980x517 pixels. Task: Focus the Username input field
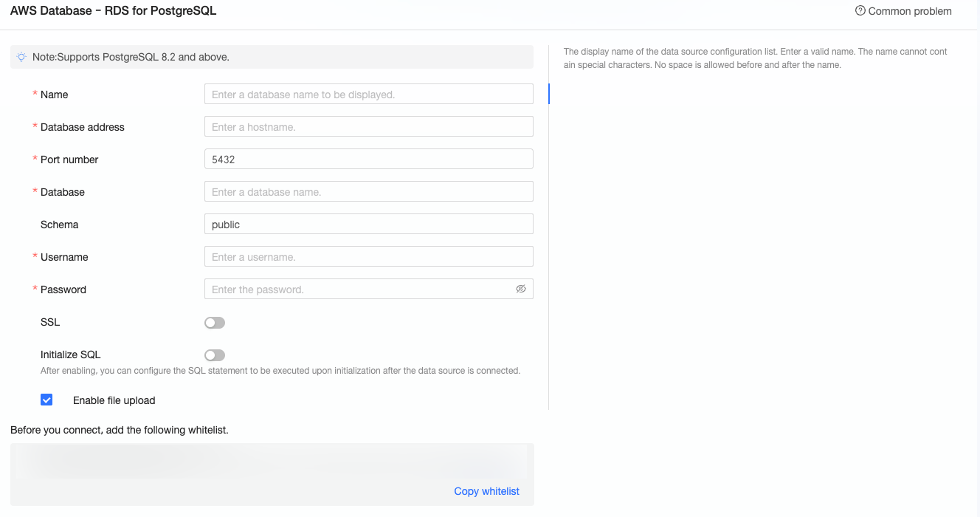click(369, 256)
